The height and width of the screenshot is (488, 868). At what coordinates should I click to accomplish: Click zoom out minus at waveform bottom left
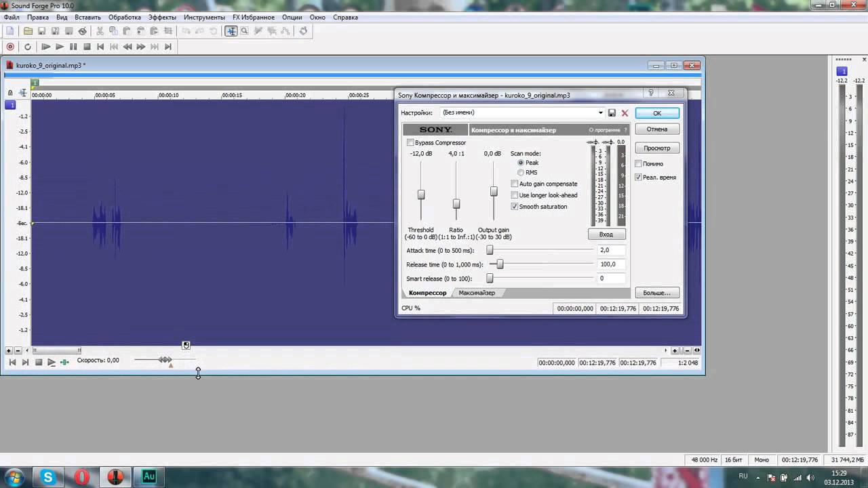18,350
